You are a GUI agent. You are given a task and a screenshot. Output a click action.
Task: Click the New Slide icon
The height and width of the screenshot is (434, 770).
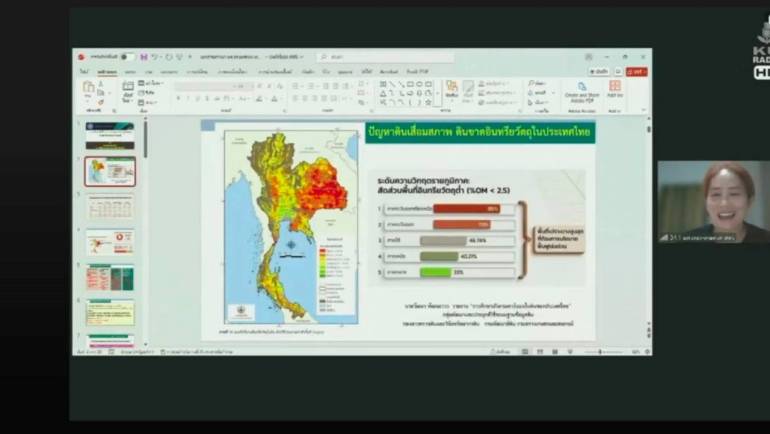coord(127,89)
